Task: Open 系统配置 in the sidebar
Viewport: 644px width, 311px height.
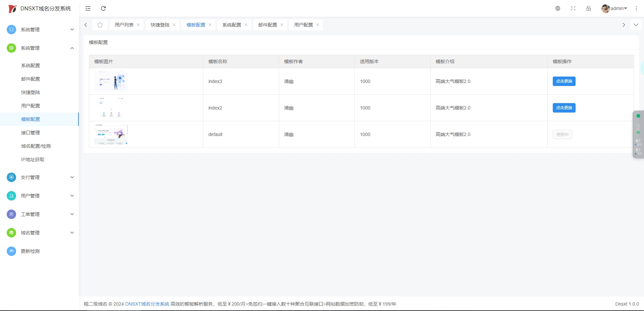Action: coord(39,65)
